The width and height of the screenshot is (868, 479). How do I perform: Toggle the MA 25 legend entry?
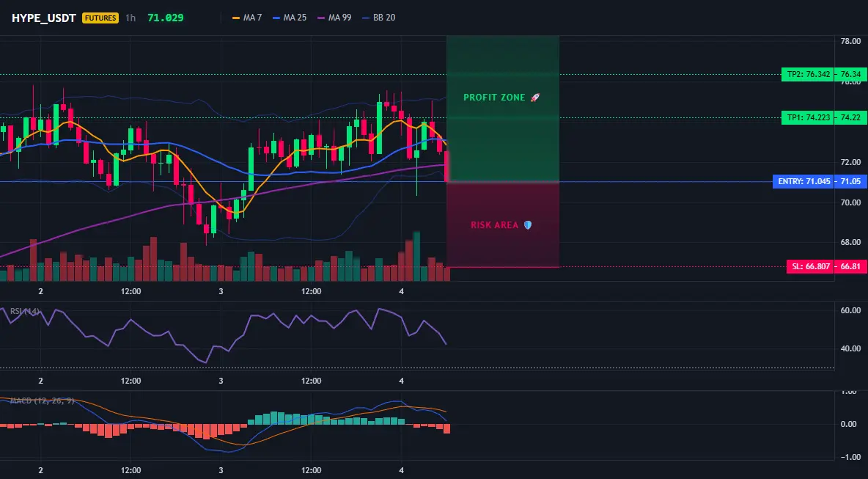click(290, 18)
